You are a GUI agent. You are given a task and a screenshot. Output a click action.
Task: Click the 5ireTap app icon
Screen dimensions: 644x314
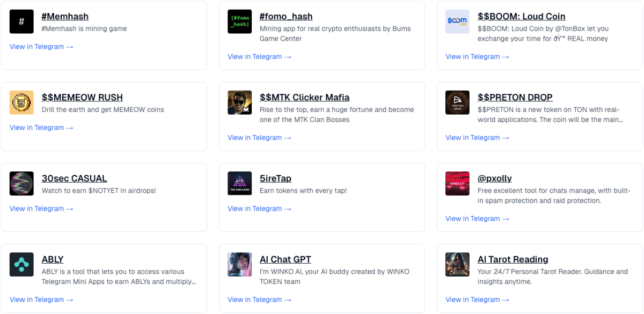(239, 183)
